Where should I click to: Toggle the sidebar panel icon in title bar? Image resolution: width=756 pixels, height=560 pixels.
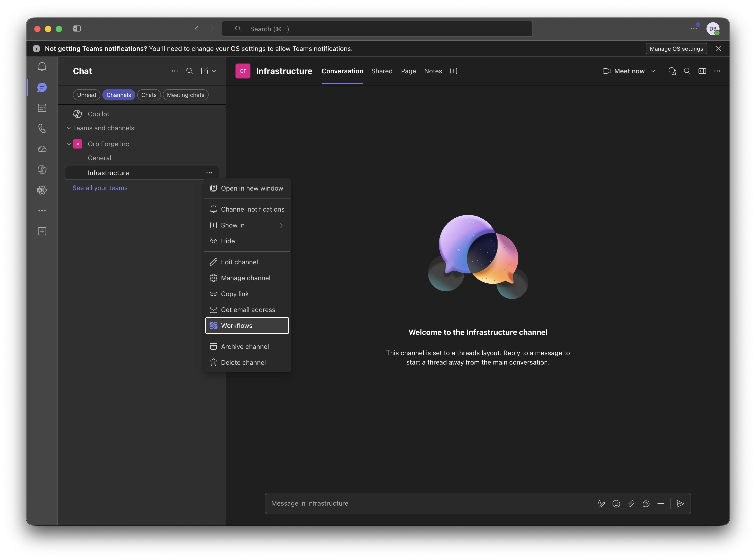pyautogui.click(x=77, y=28)
